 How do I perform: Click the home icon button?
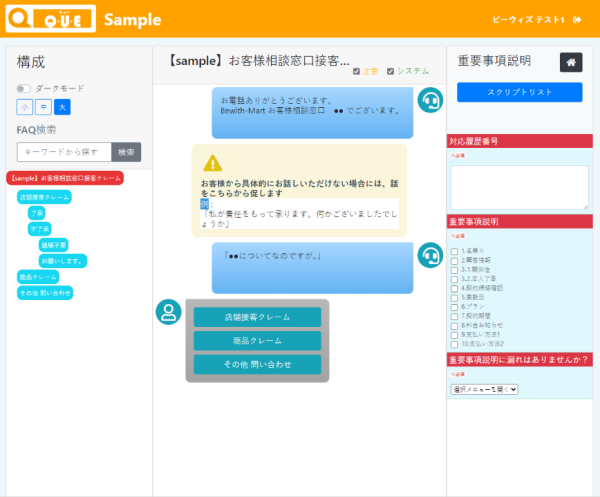(571, 62)
